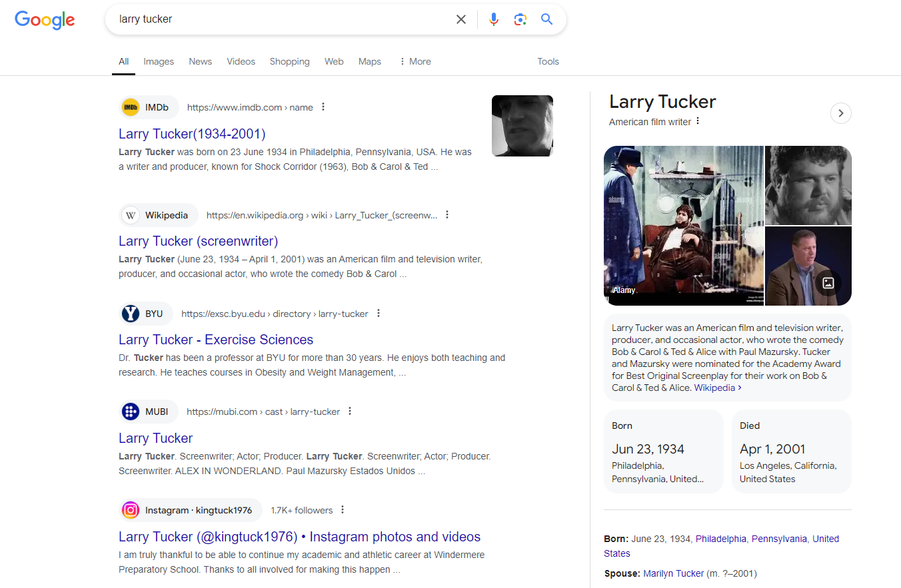Clear the search query with X
The image size is (901, 588).
[x=461, y=19]
